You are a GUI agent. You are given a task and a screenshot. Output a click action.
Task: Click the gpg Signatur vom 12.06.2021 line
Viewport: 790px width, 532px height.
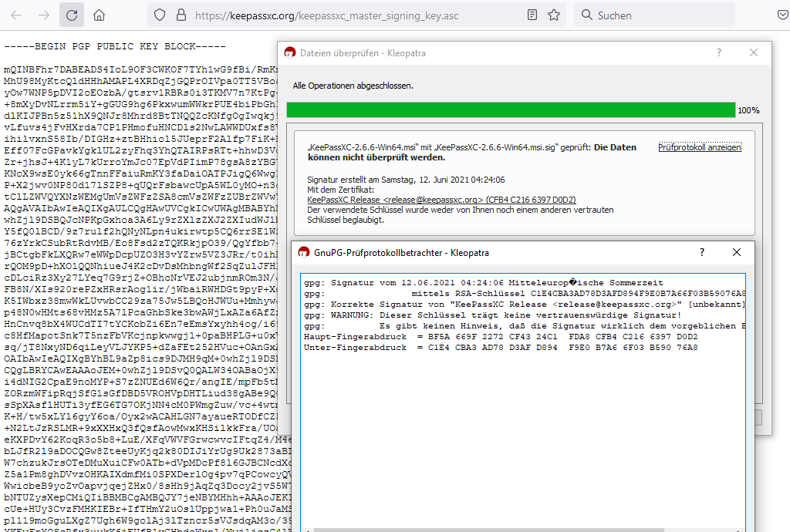tap(484, 283)
